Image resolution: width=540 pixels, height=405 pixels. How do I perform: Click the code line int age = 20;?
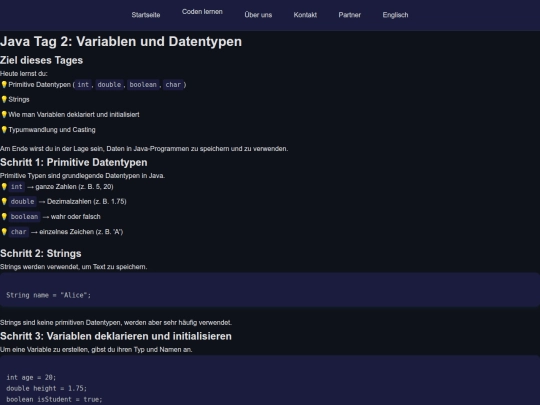31,377
